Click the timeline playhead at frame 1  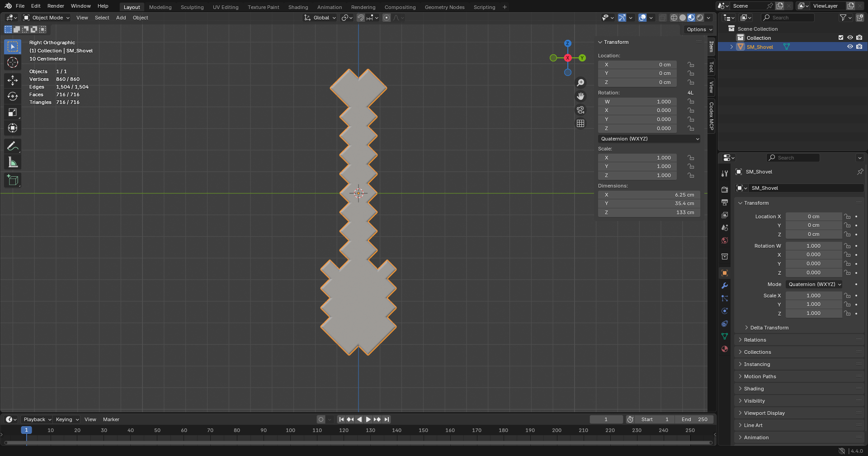26,430
